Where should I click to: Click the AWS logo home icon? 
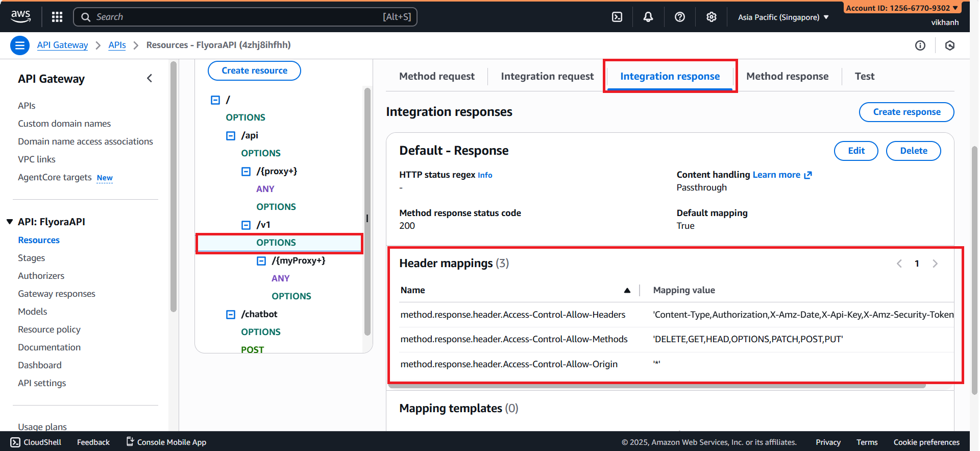[20, 16]
